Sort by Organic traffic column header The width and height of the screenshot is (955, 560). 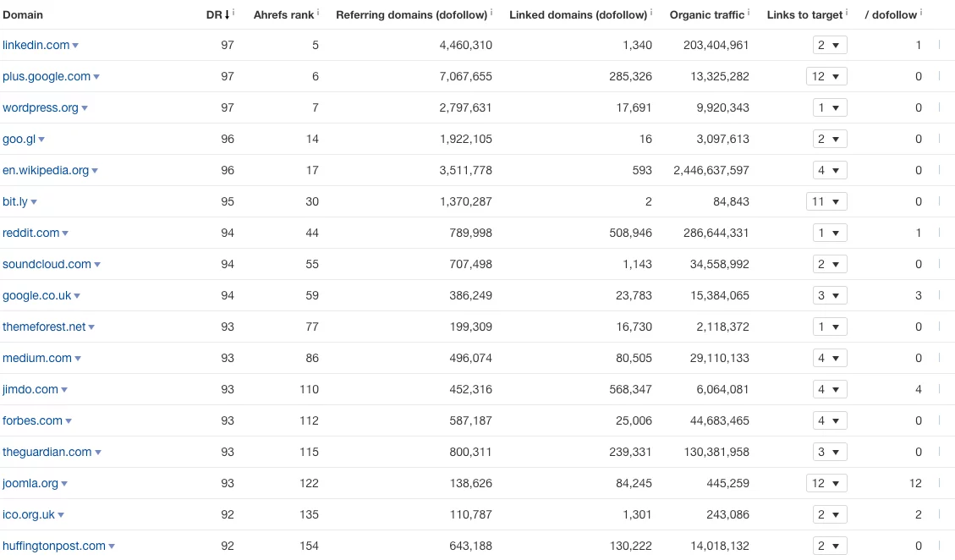coord(706,15)
